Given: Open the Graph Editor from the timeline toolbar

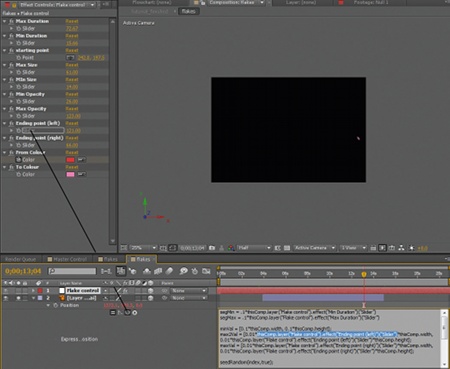Looking at the screenshot, I should [206, 271].
